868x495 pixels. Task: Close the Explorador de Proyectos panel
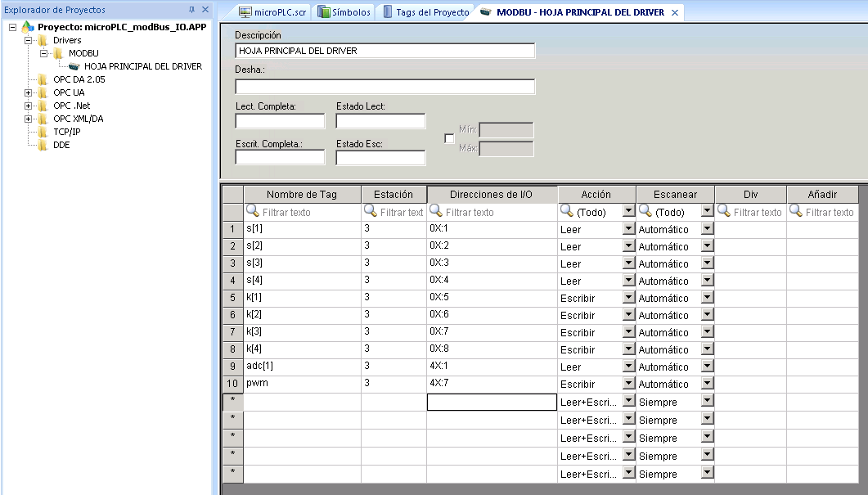[x=205, y=10]
